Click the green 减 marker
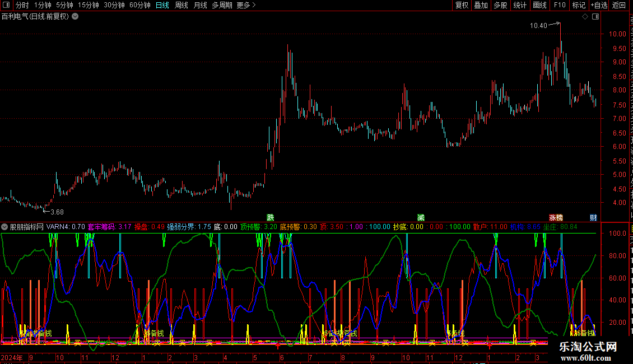This screenshot has width=633, height=364. 421,217
